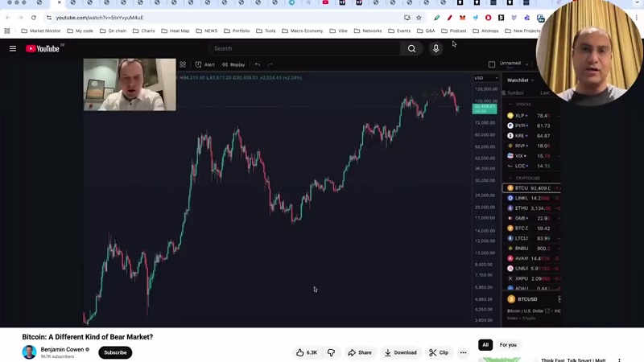
Task: Click the Clip scissors button
Action: [x=439, y=352]
